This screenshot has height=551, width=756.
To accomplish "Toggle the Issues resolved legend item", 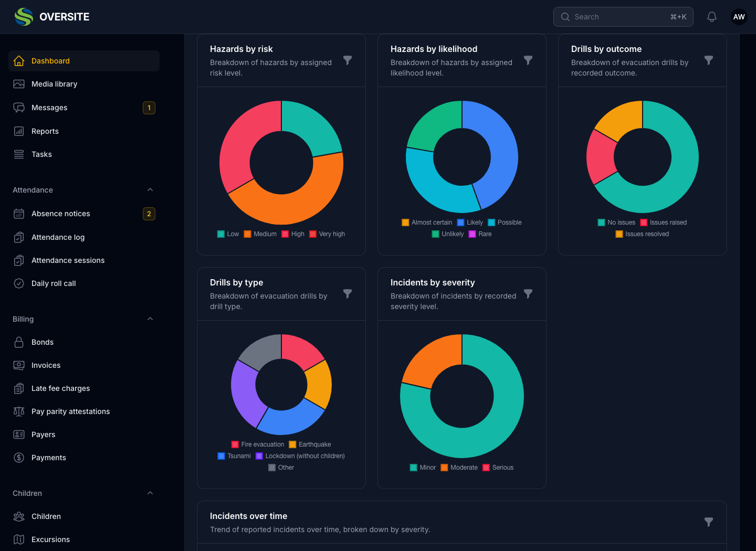I will click(x=643, y=234).
